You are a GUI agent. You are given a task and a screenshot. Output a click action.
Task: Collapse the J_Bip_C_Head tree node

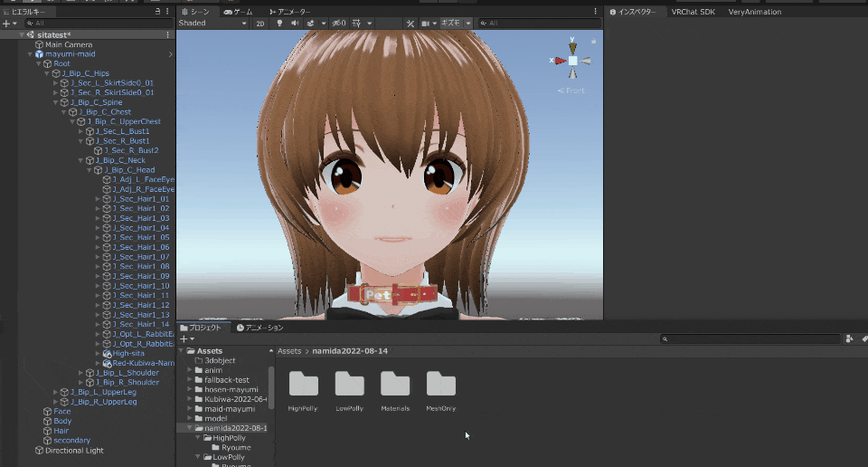pyautogui.click(x=90, y=170)
